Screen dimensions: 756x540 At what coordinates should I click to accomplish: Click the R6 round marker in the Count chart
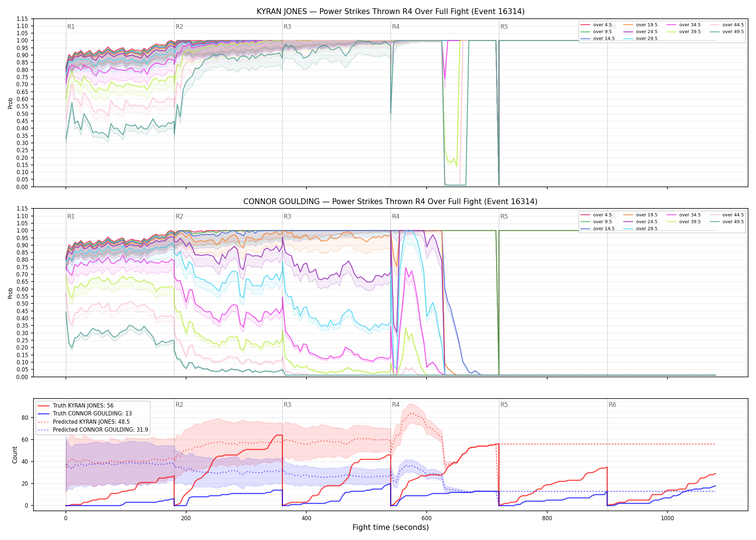pyautogui.click(x=612, y=405)
